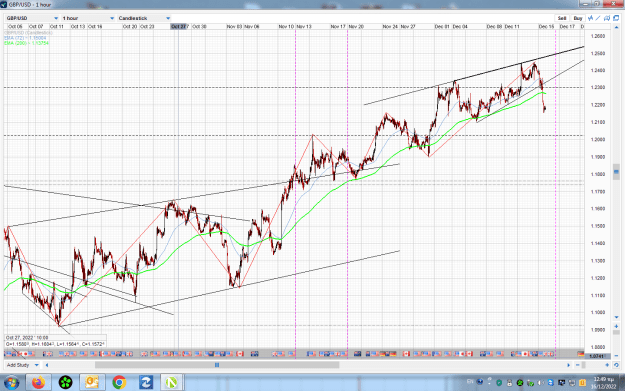Click the horizontal scroll left arrow
The height and width of the screenshot is (391, 625).
(47, 365)
